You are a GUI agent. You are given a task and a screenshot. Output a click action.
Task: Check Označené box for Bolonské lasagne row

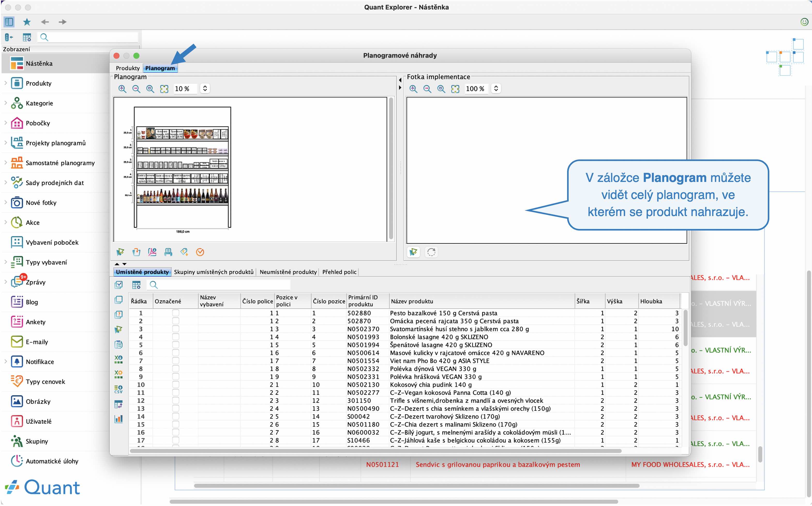point(175,337)
